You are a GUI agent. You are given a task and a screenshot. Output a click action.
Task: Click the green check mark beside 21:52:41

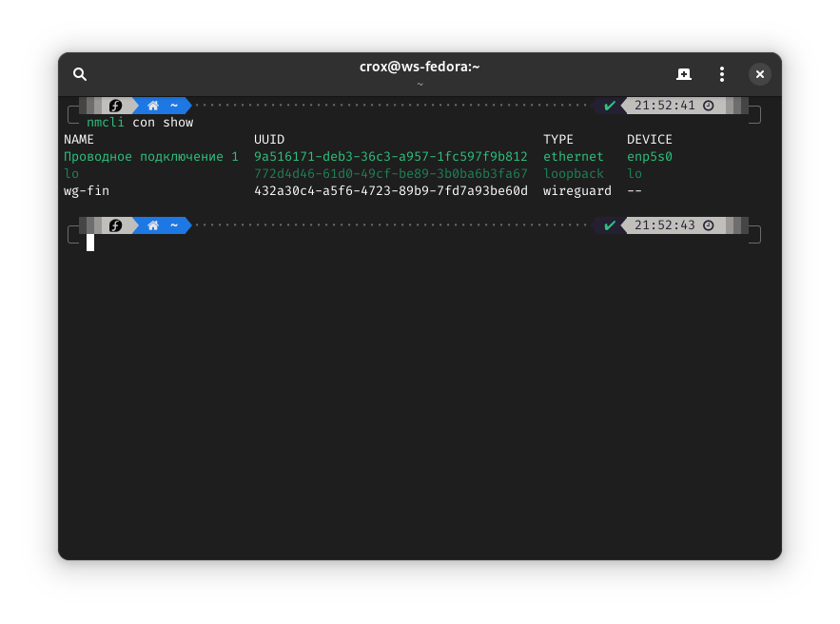pyautogui.click(x=610, y=106)
